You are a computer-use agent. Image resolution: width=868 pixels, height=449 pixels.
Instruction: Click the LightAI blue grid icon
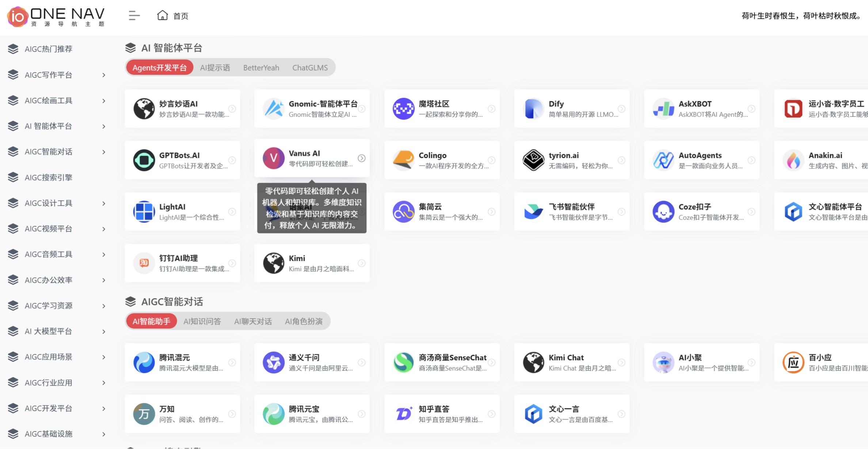tap(144, 212)
